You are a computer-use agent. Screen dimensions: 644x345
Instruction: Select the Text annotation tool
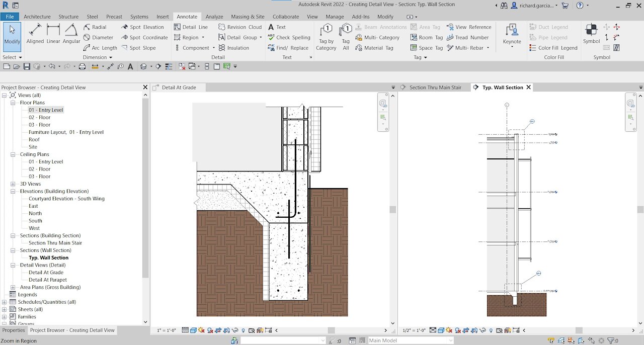tap(277, 27)
